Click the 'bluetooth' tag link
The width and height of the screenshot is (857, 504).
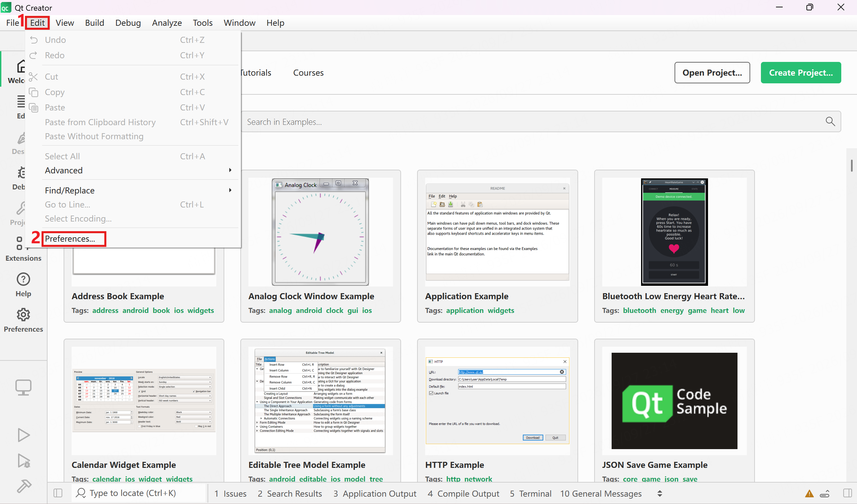tap(639, 310)
